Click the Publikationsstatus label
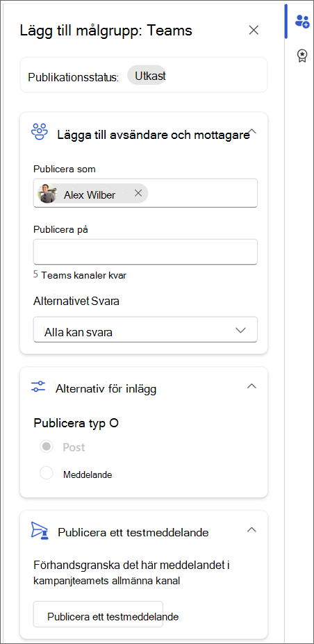314x644 pixels. coord(74,77)
